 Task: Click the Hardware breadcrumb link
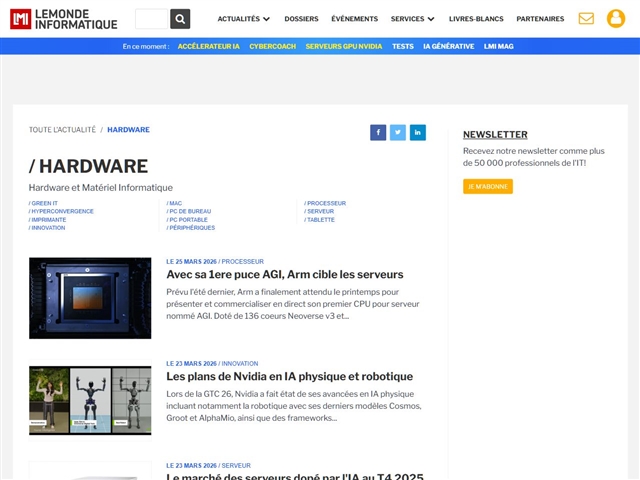click(x=128, y=130)
